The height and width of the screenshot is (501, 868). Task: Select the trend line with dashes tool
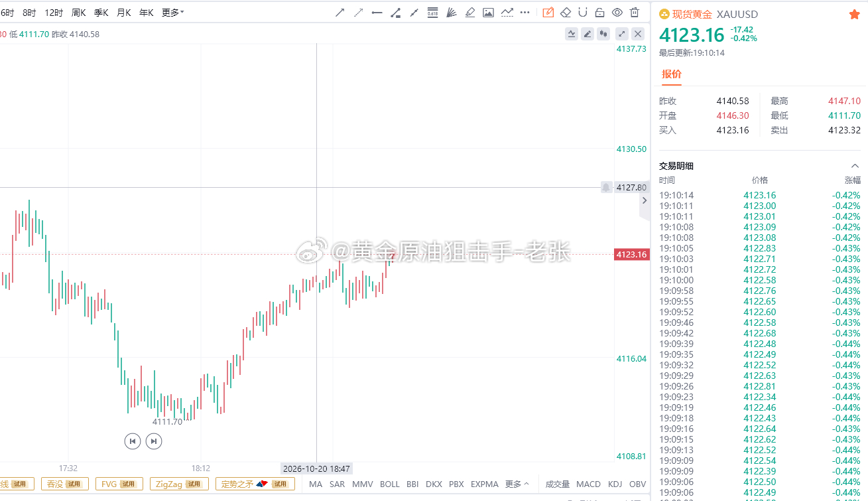coord(507,12)
